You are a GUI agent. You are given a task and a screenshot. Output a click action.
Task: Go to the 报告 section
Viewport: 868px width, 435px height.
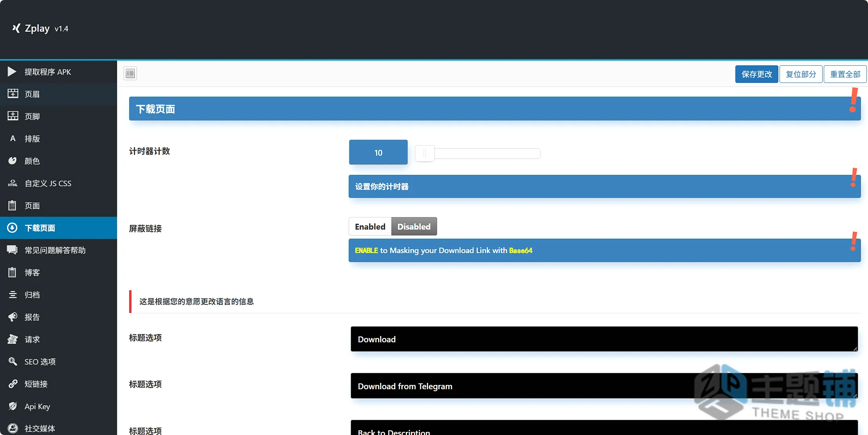click(x=59, y=317)
